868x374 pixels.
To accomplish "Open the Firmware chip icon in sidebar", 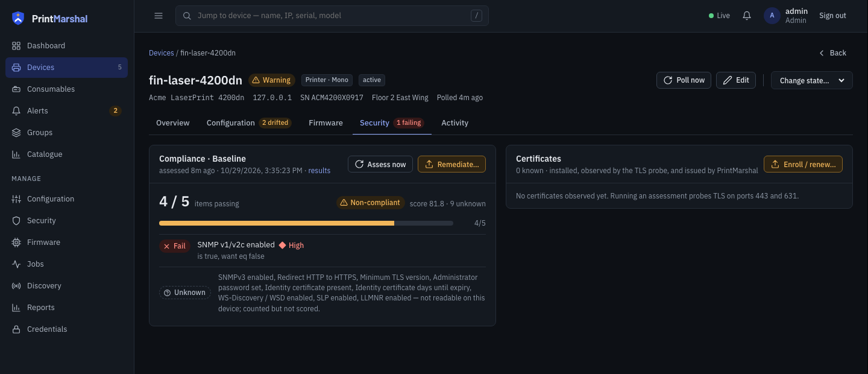I will (x=16, y=242).
